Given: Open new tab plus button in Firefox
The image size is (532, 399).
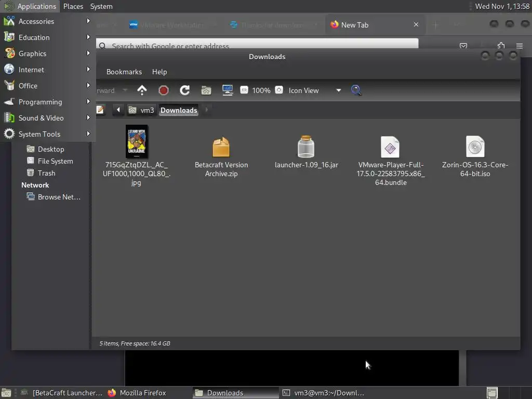Looking at the screenshot, I should tap(436, 25).
